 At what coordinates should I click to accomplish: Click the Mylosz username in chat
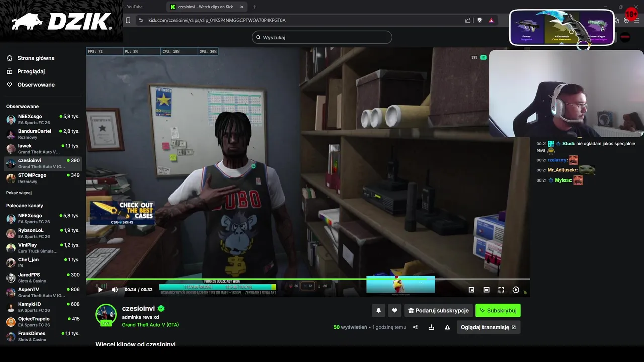tap(564, 180)
